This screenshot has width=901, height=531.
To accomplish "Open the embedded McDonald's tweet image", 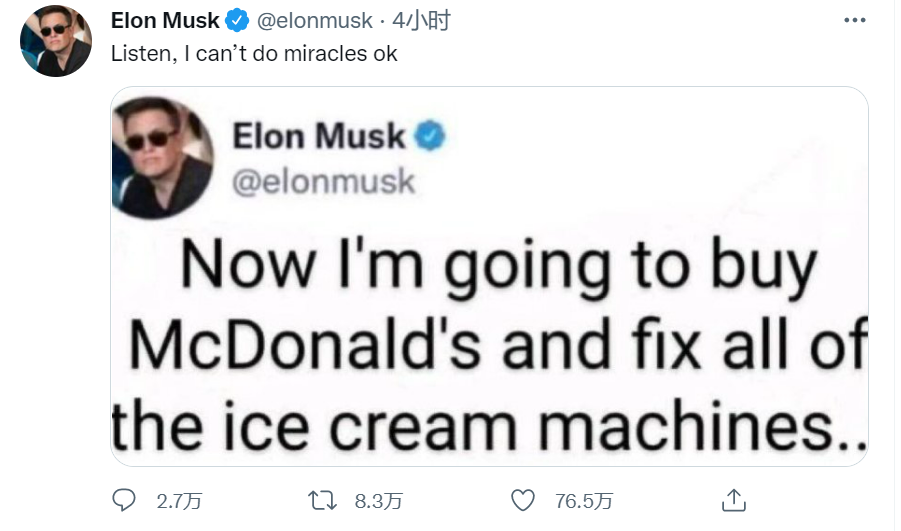I will tap(489, 276).
